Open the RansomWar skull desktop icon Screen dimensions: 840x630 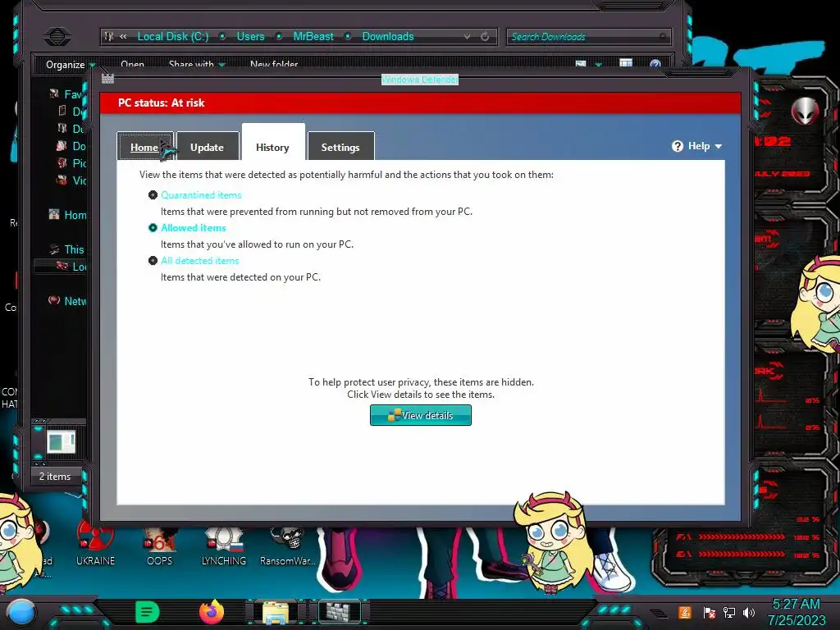click(288, 546)
